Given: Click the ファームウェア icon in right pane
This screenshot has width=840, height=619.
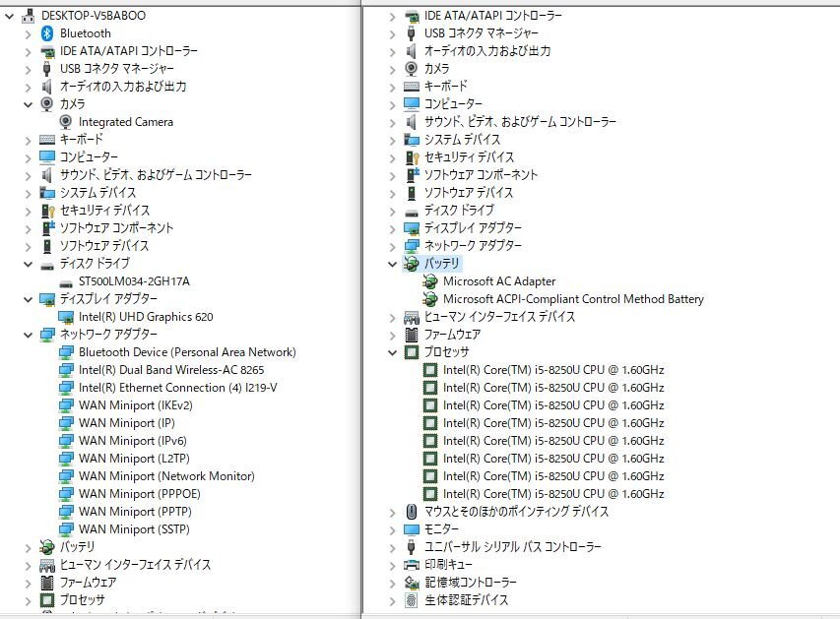Looking at the screenshot, I should coord(412,335).
